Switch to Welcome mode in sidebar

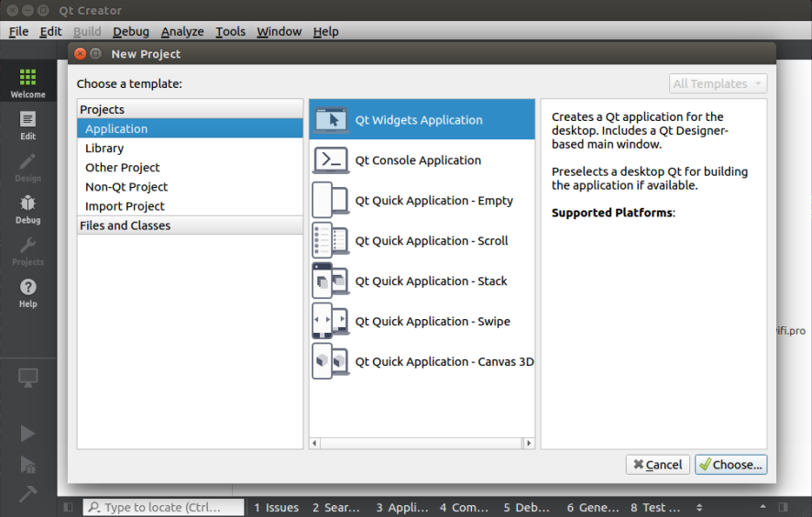(27, 82)
